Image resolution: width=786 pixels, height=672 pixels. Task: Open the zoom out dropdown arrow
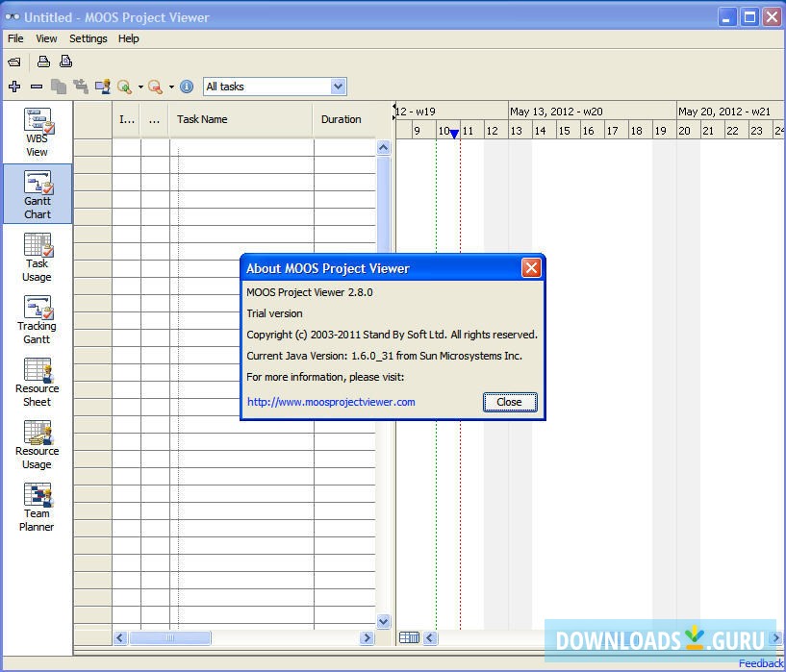(171, 87)
